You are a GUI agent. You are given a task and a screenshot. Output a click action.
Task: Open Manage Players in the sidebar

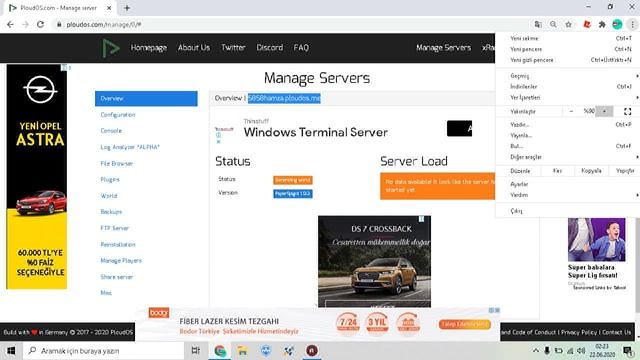121,260
